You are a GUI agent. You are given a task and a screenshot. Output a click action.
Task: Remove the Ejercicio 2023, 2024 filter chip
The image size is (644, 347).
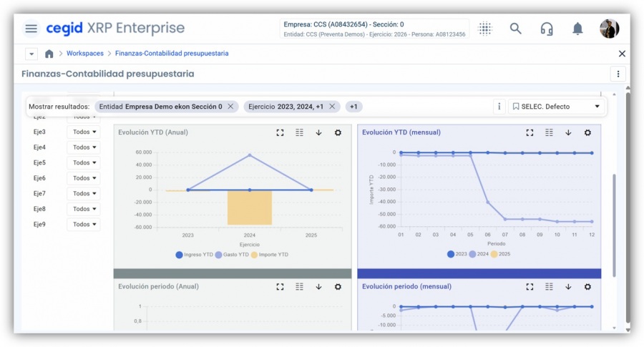click(x=332, y=107)
